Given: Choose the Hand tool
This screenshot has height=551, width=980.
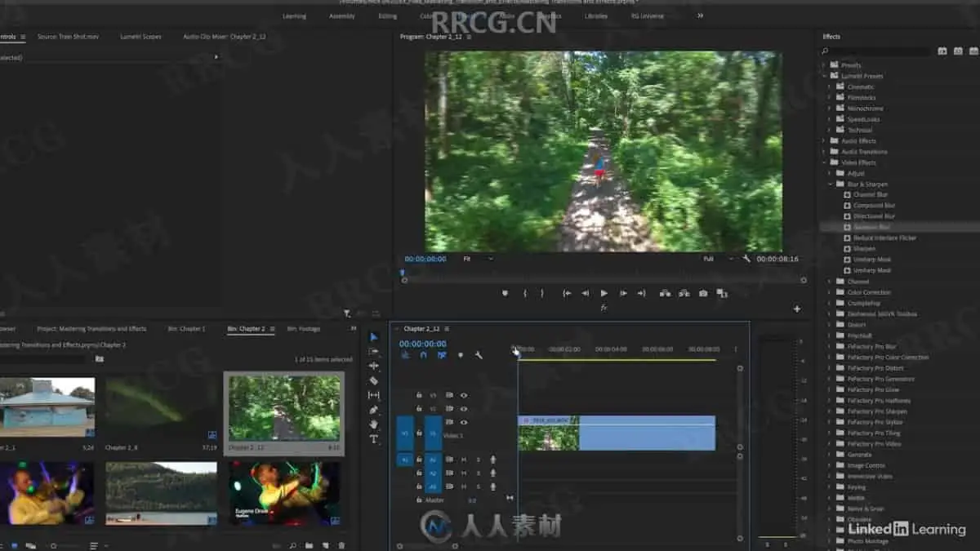Looking at the screenshot, I should [374, 424].
